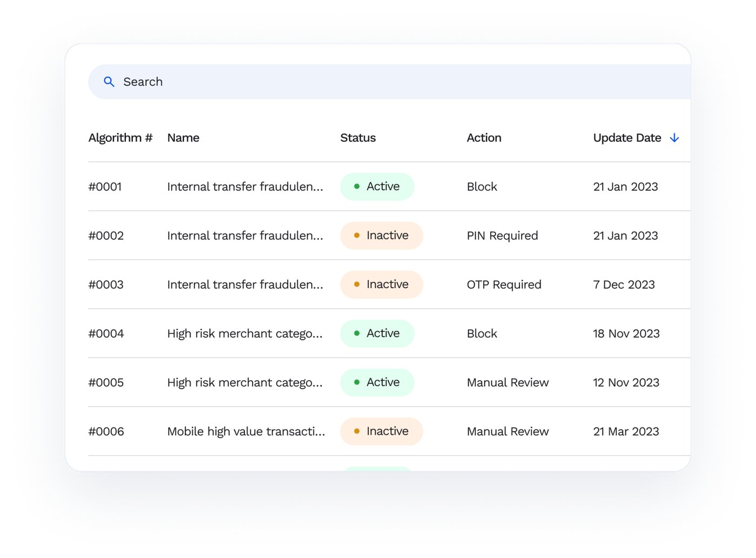Image resolution: width=756 pixels, height=558 pixels.
Task: Click Manual Review in row #0006
Action: pos(508,432)
